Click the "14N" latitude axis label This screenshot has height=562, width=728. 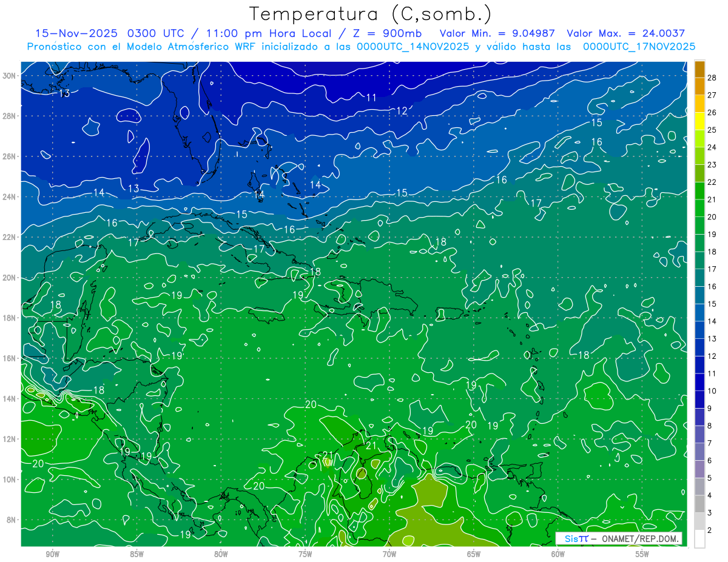10,398
